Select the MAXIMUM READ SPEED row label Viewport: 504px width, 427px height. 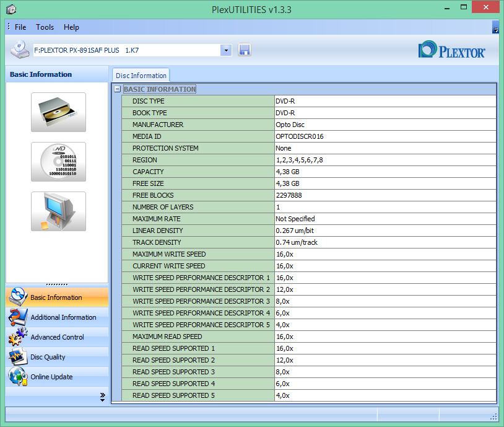167,337
